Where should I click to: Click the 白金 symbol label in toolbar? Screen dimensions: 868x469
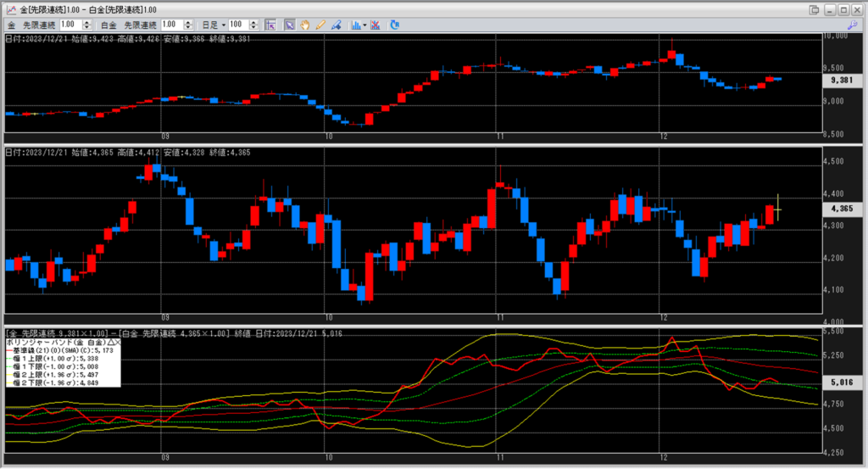(109, 25)
